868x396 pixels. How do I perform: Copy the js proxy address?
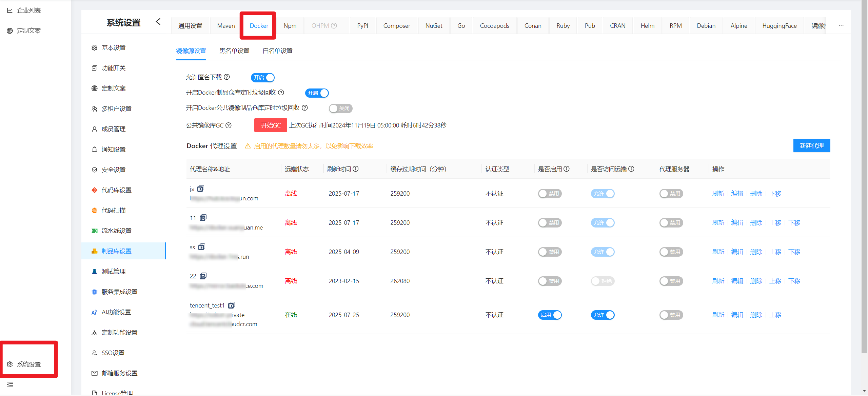200,189
